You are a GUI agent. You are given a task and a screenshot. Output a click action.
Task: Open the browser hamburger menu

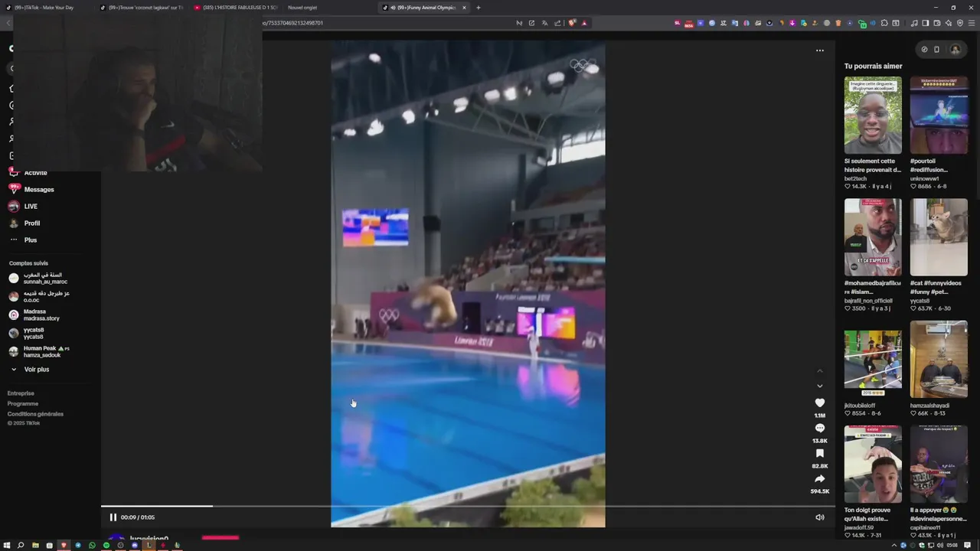click(x=972, y=23)
